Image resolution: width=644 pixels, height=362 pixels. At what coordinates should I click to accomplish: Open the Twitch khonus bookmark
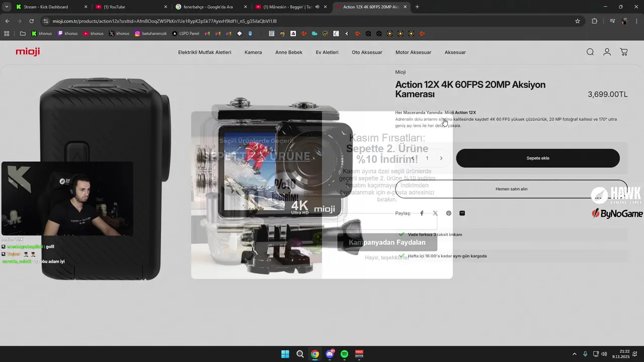pyautogui.click(x=68, y=34)
